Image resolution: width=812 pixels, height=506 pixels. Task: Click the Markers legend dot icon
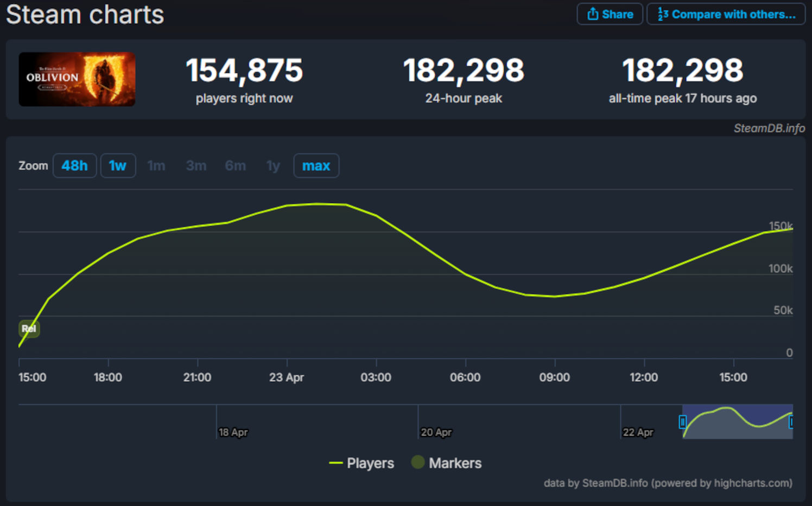(417, 462)
